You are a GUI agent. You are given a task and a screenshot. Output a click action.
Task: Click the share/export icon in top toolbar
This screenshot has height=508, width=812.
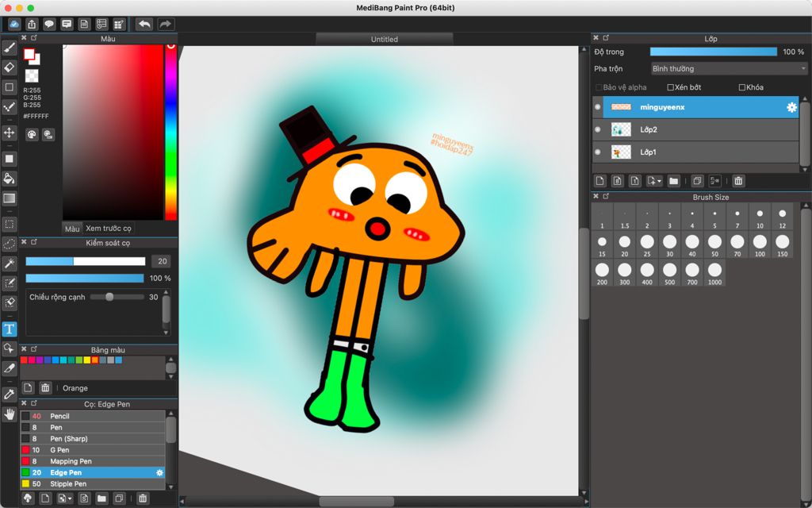32,24
